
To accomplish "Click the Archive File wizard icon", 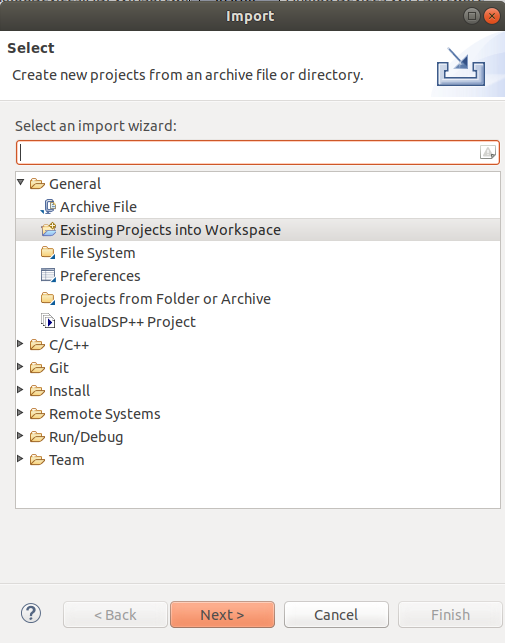I will pos(48,207).
